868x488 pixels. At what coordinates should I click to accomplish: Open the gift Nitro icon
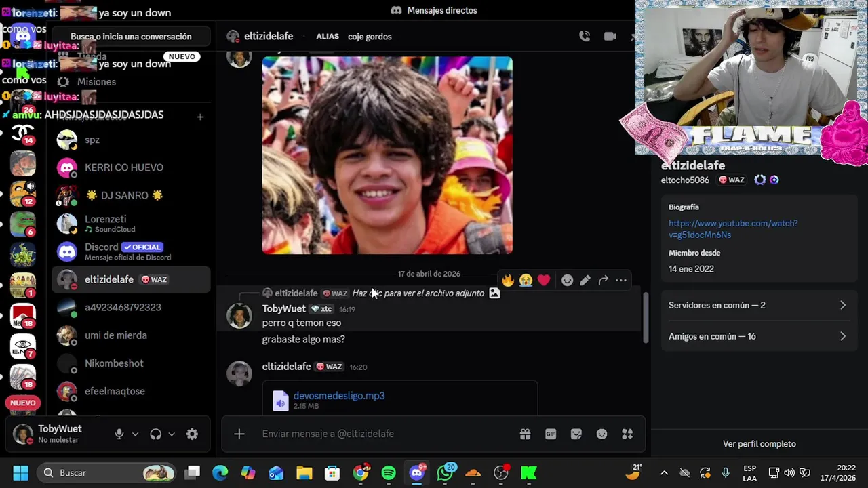(x=525, y=434)
